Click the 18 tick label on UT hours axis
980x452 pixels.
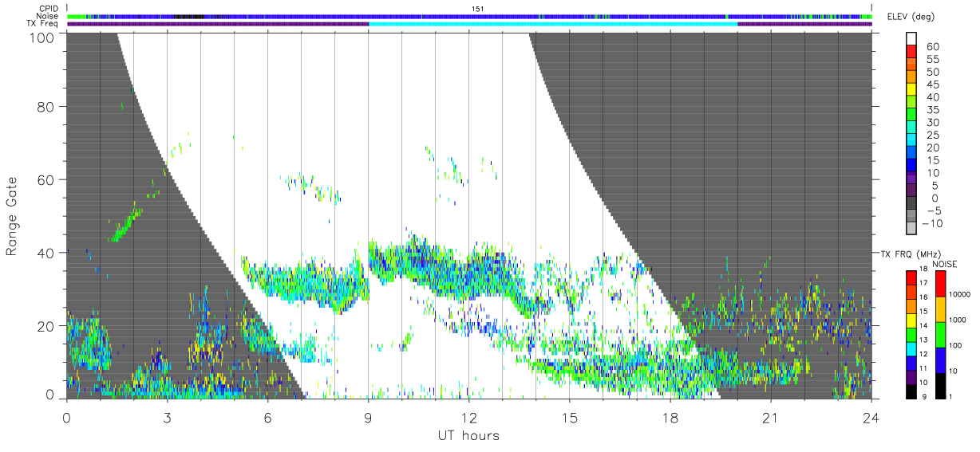pos(670,418)
